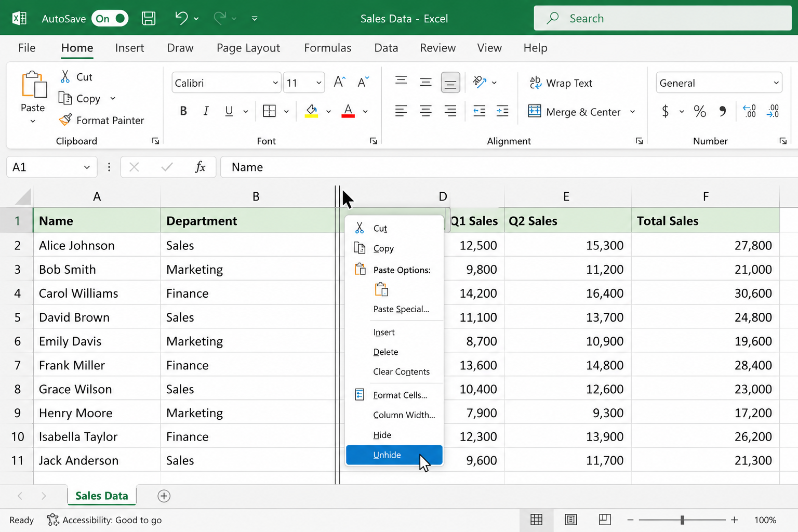Increase font size with the larger A icon

pyautogui.click(x=339, y=82)
